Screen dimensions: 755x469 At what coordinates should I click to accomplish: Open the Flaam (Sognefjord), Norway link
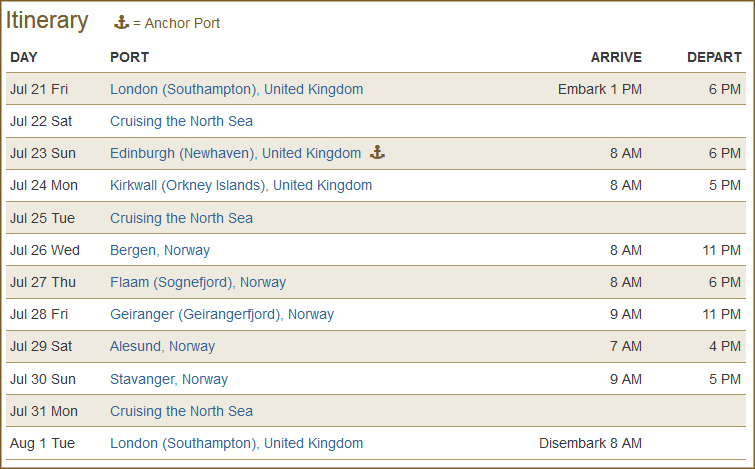tap(198, 282)
